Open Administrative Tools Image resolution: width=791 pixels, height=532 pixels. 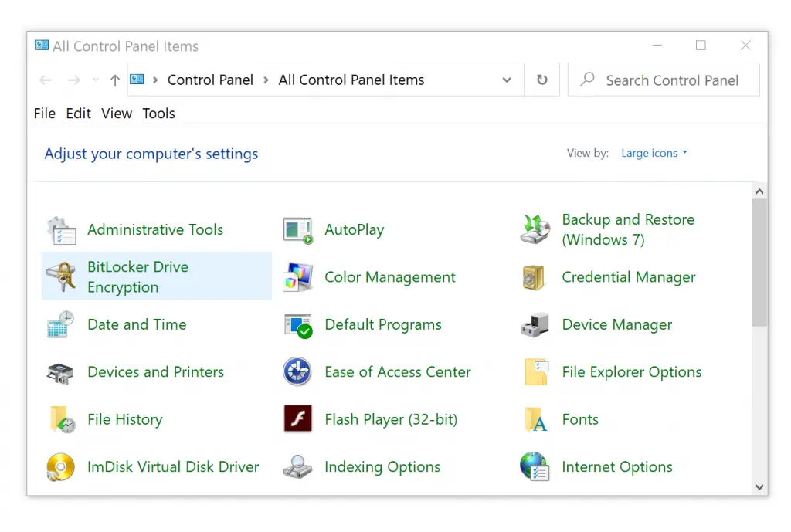point(154,229)
